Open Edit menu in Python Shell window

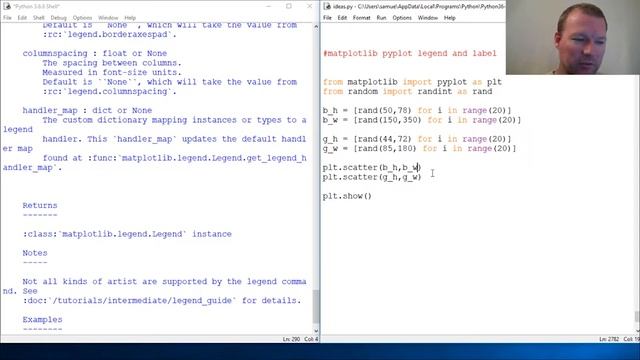click(22, 18)
